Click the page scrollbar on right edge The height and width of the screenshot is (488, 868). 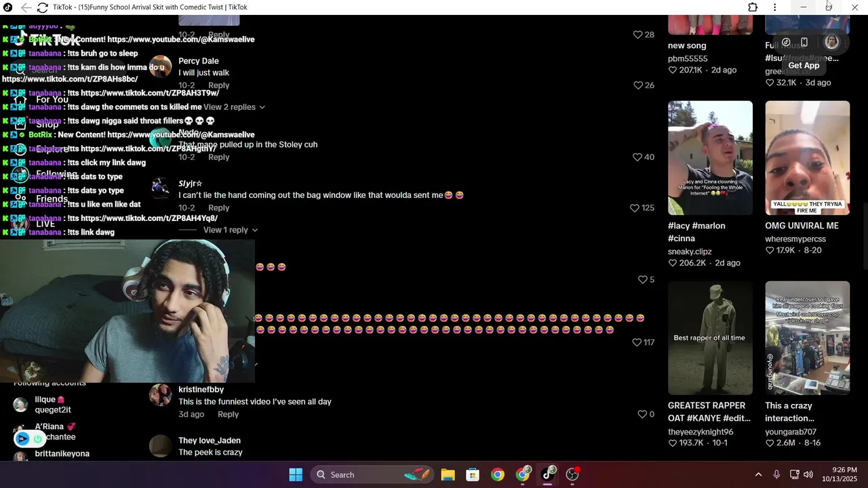coord(864,237)
